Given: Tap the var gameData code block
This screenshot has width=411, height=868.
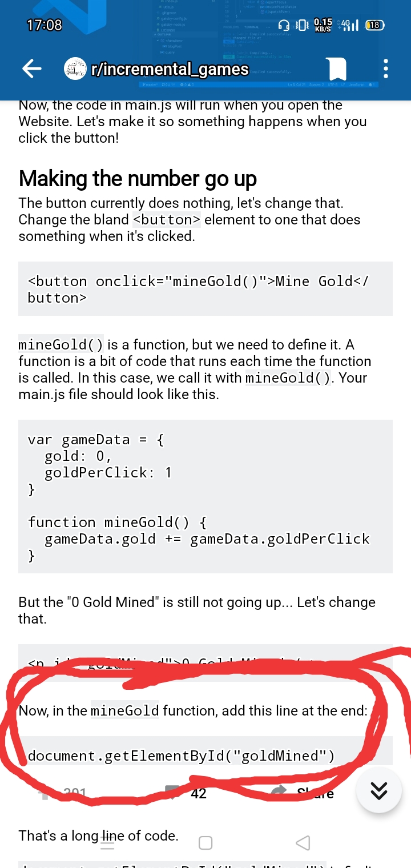Looking at the screenshot, I should pos(205,496).
